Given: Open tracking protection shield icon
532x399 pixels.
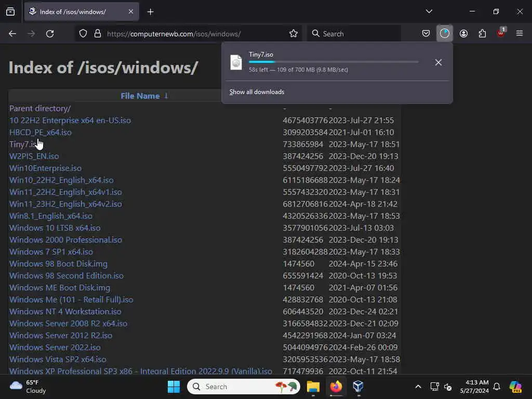Looking at the screenshot, I should click(83, 34).
